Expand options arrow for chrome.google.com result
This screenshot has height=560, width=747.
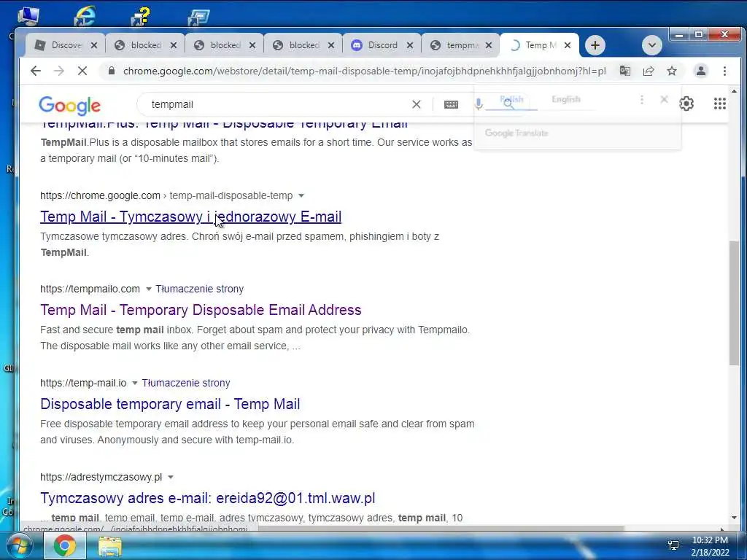tap(301, 195)
